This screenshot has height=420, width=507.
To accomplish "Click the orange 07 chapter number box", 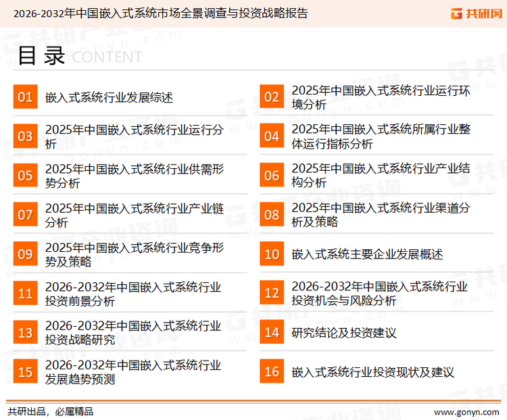I will (x=25, y=215).
